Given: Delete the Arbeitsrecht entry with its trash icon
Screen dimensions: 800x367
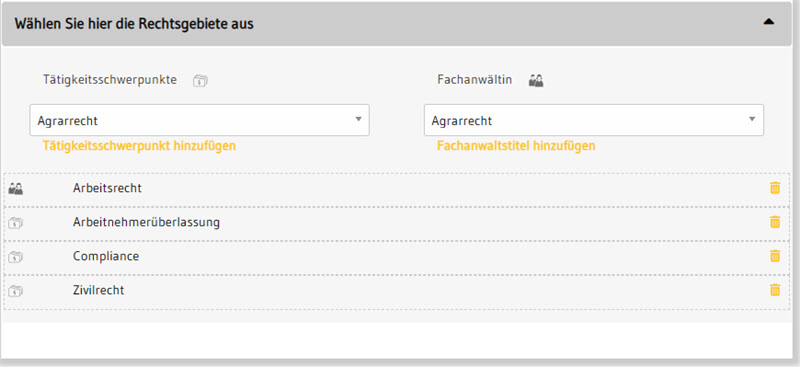Looking at the screenshot, I should [x=774, y=188].
